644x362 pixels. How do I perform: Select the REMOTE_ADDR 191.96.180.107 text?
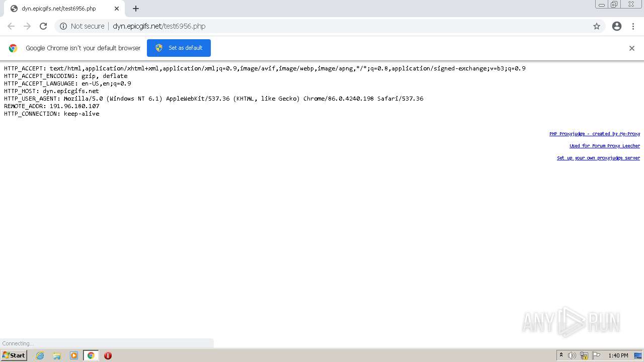pyautogui.click(x=52, y=106)
